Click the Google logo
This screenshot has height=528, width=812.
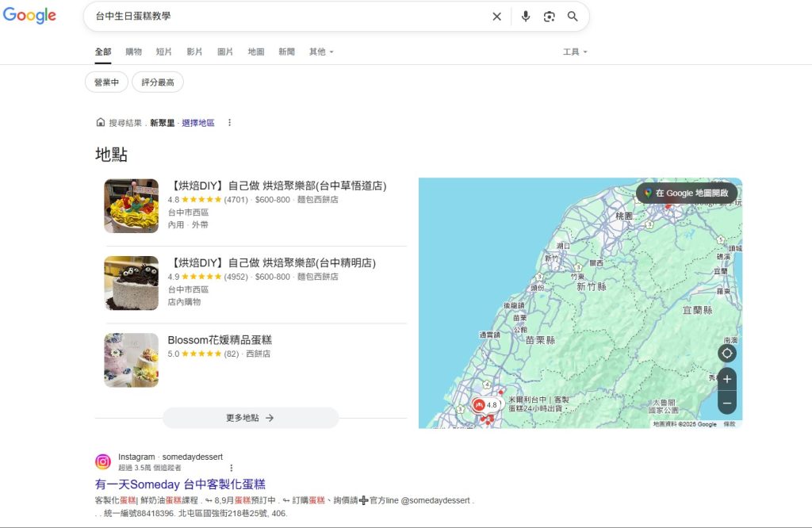(29, 16)
